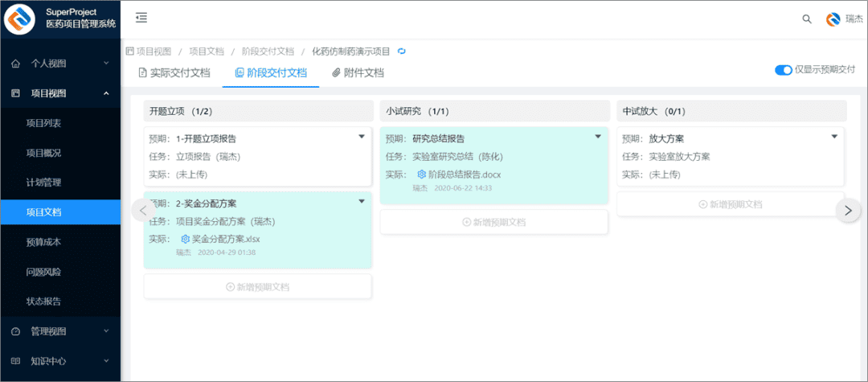The image size is (868, 382).
Task: Click the 项目文档 breadcrumb link
Action: (207, 51)
